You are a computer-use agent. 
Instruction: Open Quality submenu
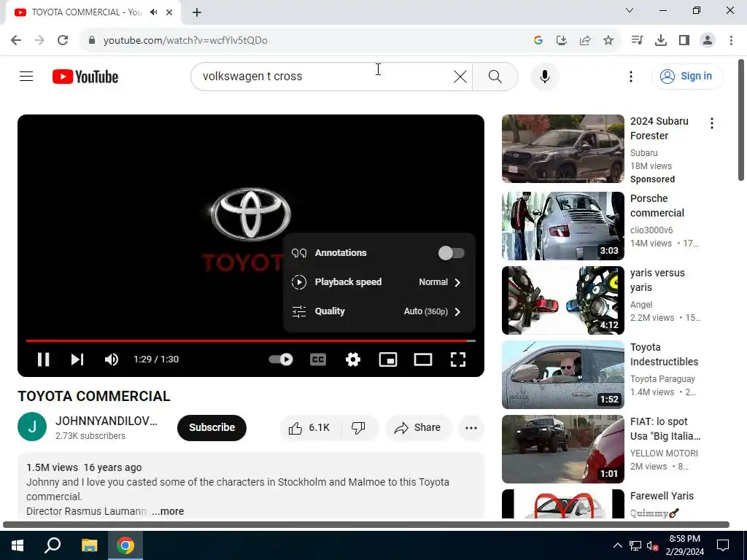click(379, 311)
